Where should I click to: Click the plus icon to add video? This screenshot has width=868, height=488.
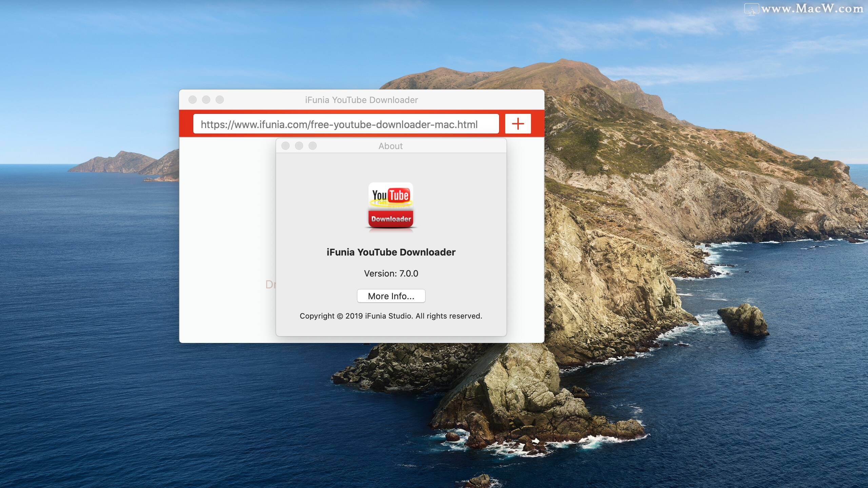(518, 124)
